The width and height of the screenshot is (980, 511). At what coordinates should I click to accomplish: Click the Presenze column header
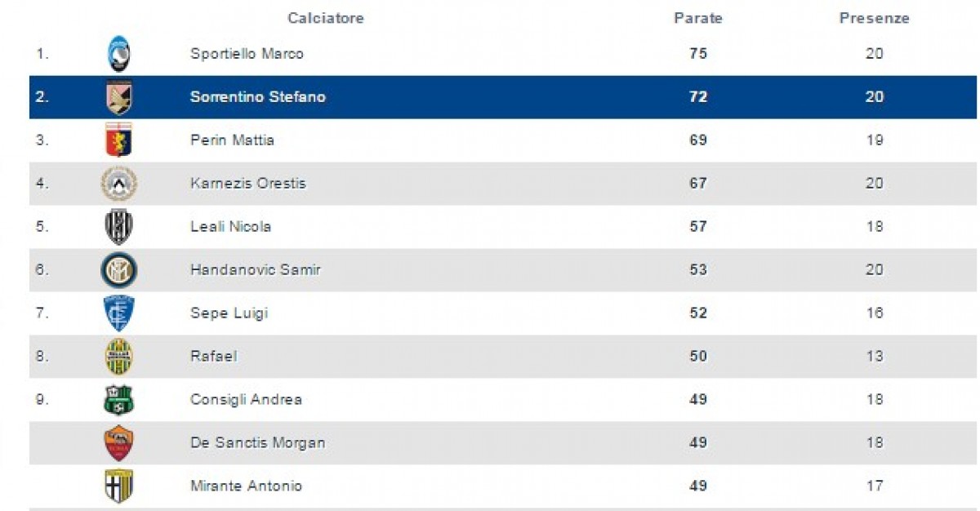(874, 18)
